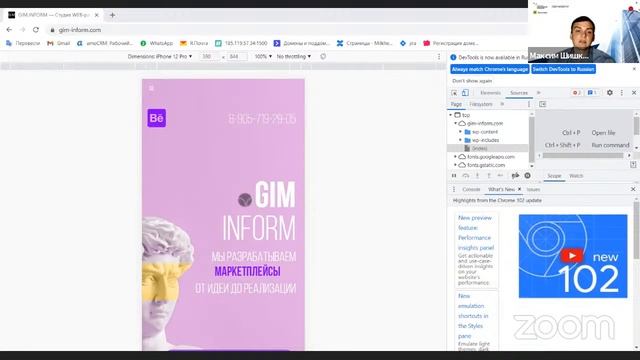Screen dimensions: 640x360
Task: Click the Sources navigator vertical scrollbar
Action: (531, 139)
